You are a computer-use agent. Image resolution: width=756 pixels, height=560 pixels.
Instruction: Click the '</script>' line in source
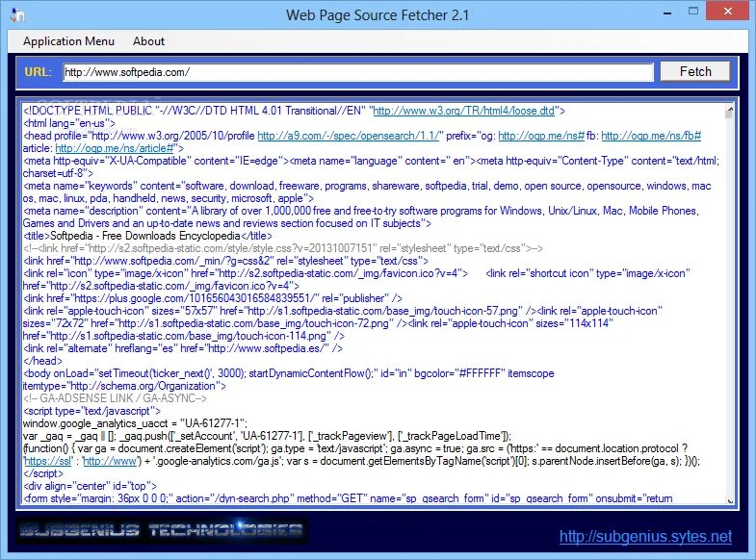tap(43, 473)
